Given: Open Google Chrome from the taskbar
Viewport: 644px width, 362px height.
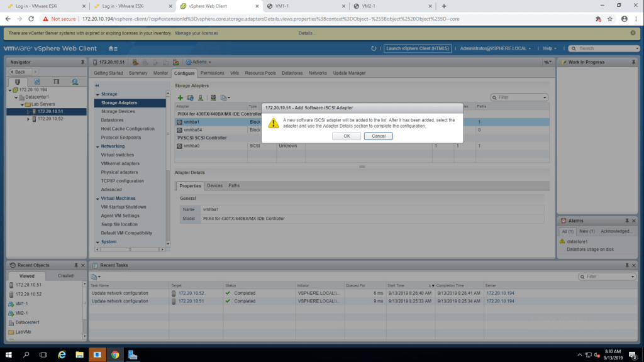Looking at the screenshot, I should click(115, 354).
